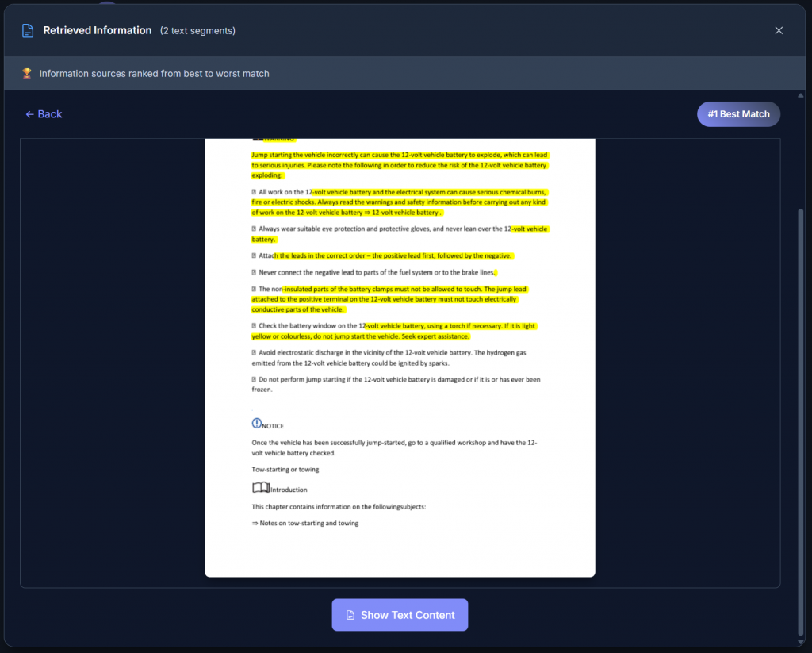Viewport: 812px width, 653px height.
Task: Click the Introduction open-book icon
Action: pyautogui.click(x=260, y=488)
